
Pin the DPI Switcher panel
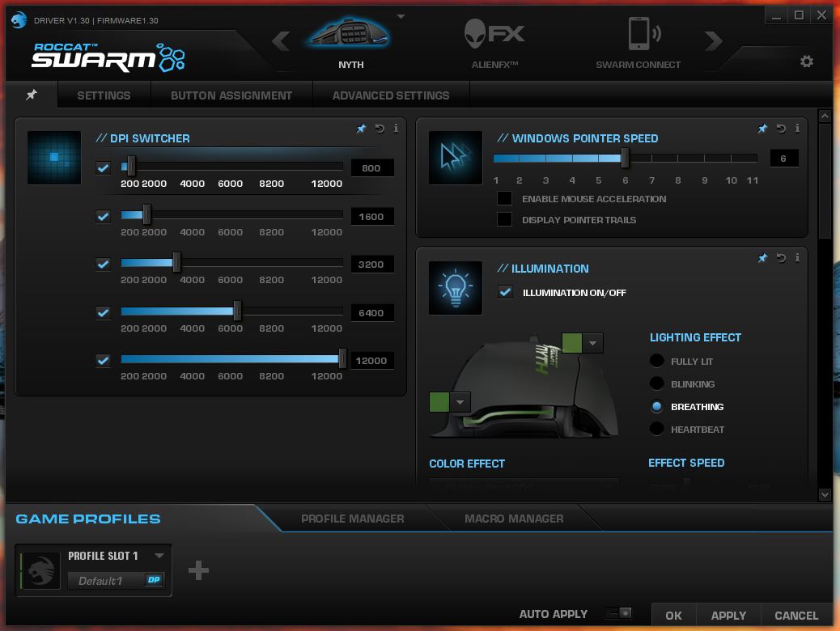[x=361, y=128]
